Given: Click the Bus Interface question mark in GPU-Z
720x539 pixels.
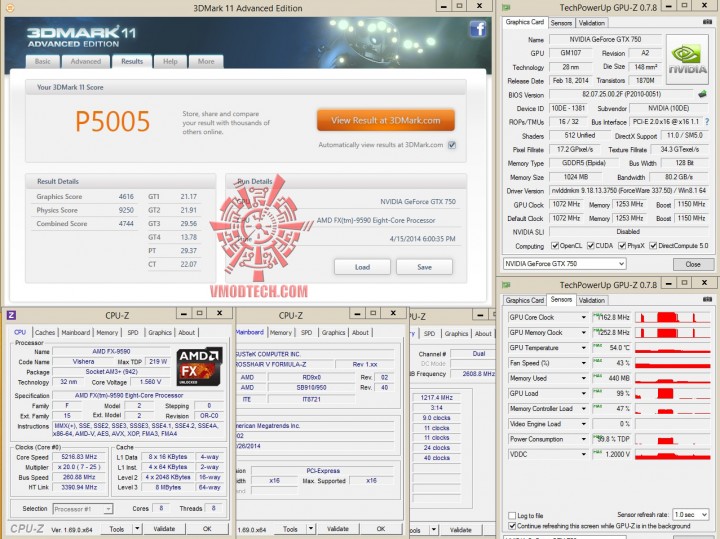Looking at the screenshot, I should pyautogui.click(x=707, y=122).
